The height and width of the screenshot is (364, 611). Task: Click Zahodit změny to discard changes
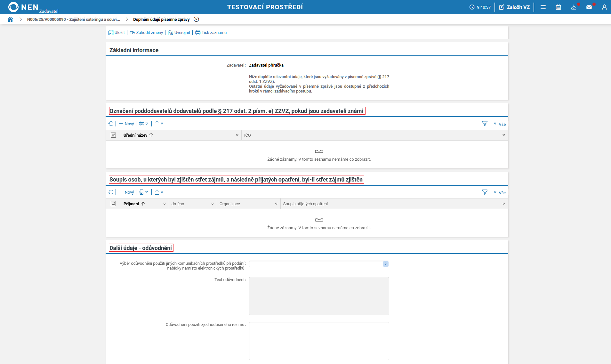[146, 32]
